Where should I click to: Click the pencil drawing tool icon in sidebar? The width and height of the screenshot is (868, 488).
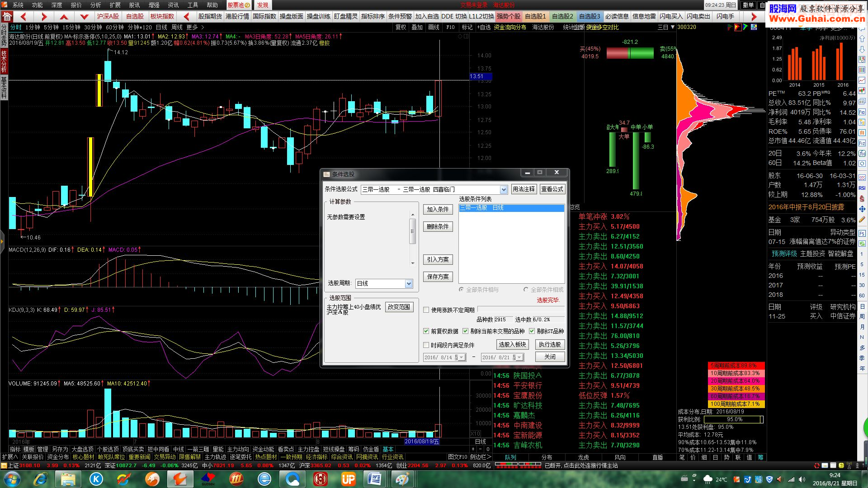862,219
